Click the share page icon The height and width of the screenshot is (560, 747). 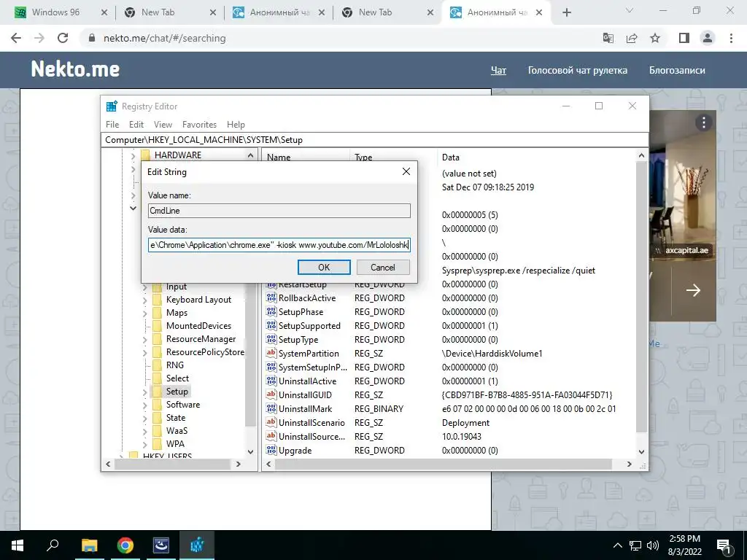[632, 38]
